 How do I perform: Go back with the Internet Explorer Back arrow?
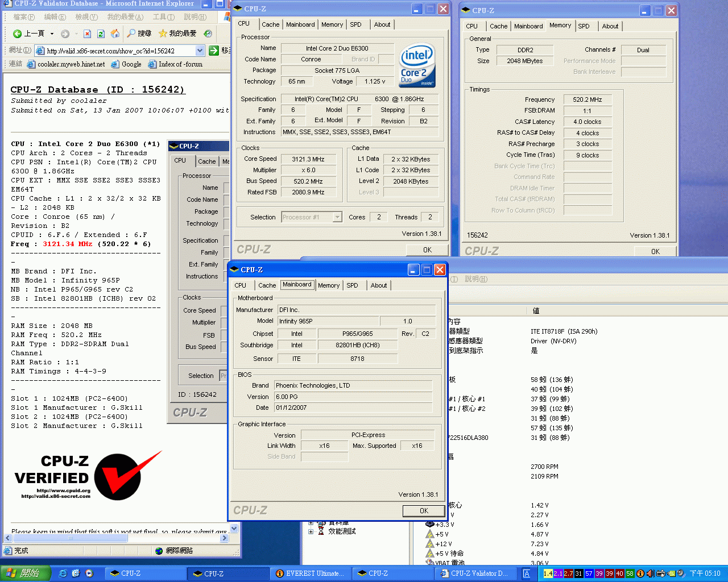coord(17,34)
